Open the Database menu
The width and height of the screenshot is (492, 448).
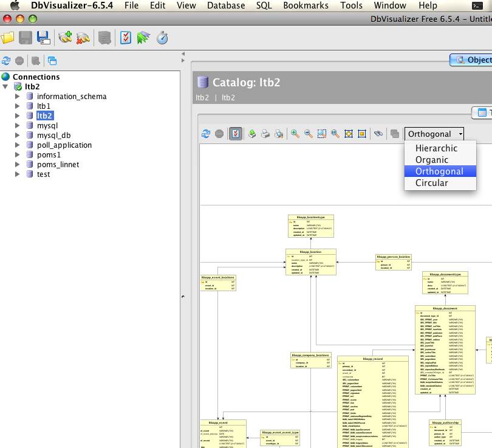tap(226, 5)
